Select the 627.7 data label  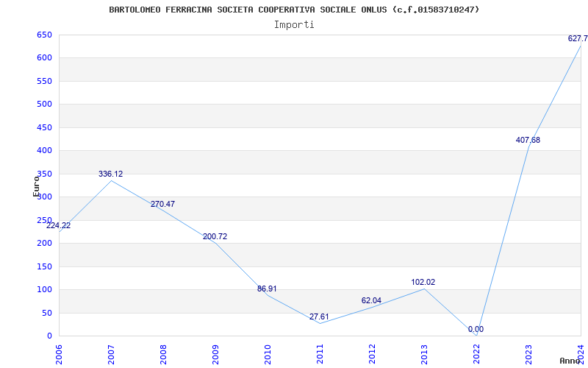coord(578,38)
